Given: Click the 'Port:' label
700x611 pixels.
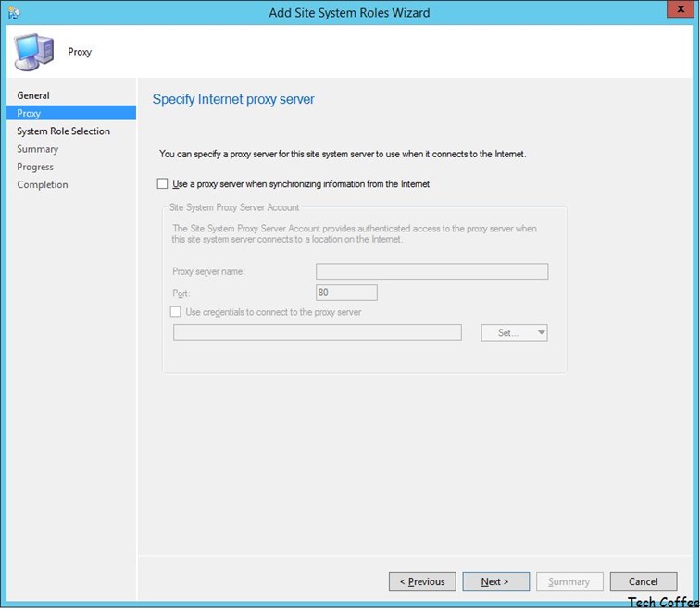Looking at the screenshot, I should click(x=181, y=293).
